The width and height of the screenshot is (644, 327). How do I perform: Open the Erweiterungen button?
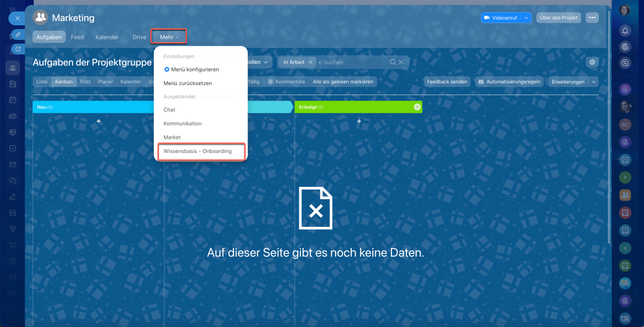(568, 81)
